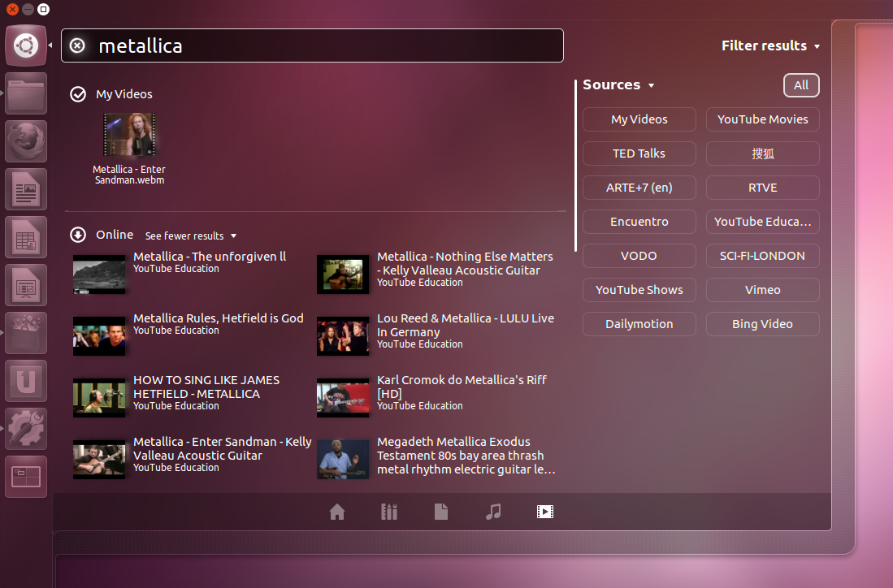
Task: Toggle the ARTE+7 (en) source filter
Action: 639,188
